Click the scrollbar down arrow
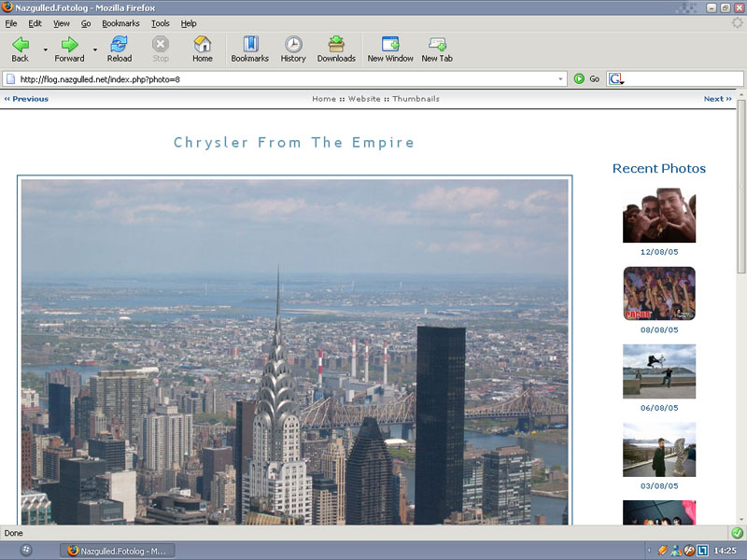The height and width of the screenshot is (560, 747). (x=741, y=521)
